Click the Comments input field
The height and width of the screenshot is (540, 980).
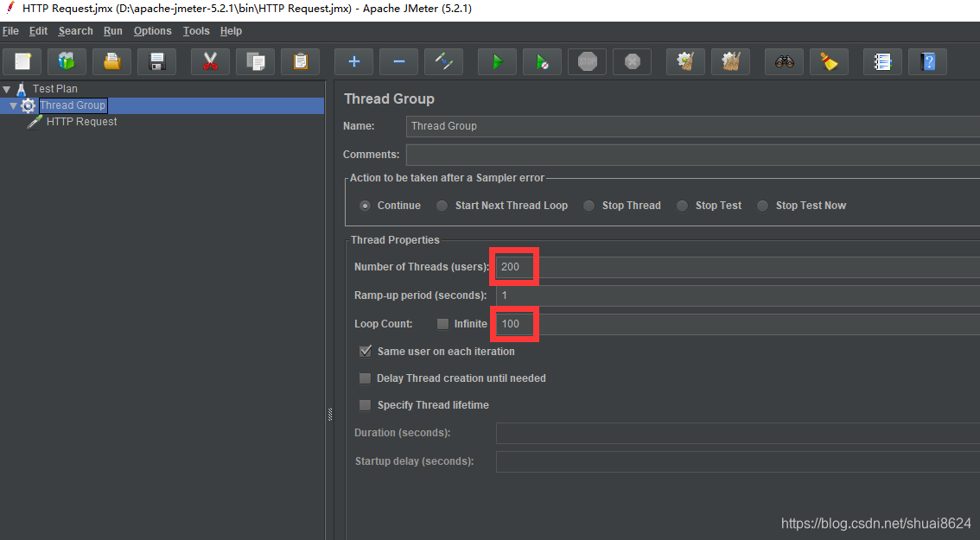click(692, 155)
